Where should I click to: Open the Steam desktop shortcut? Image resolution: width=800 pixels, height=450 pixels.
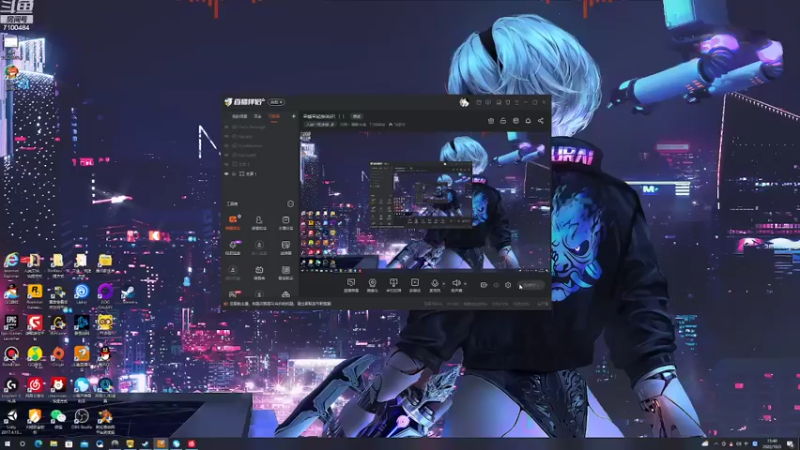128,293
